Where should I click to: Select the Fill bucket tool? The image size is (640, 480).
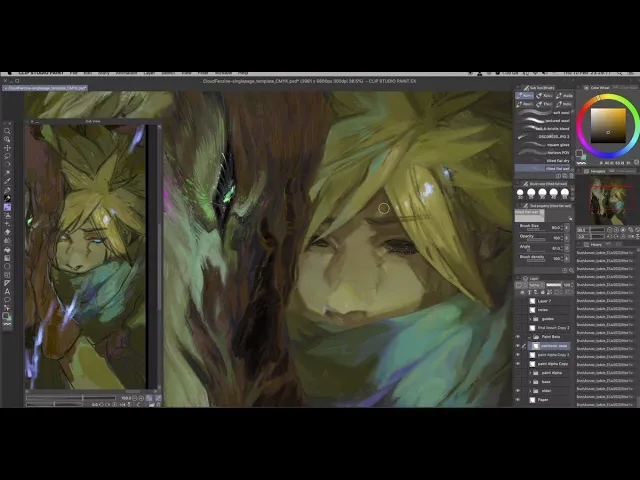pos(7,249)
